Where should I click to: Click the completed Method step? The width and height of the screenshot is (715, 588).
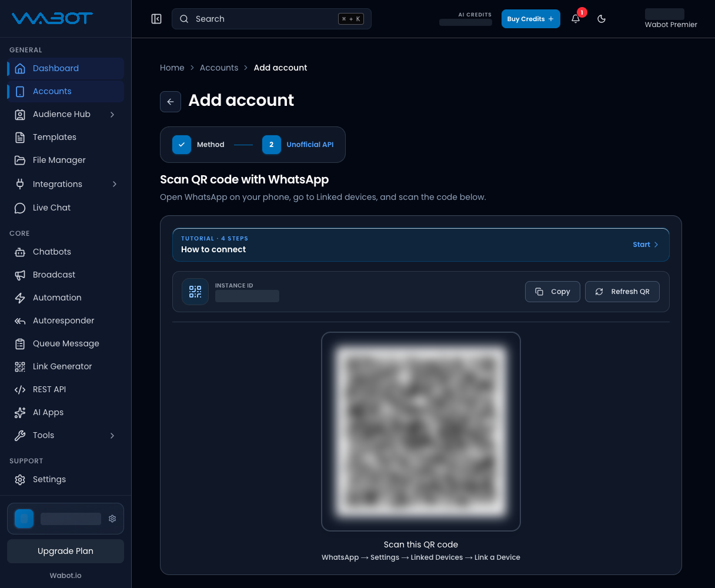click(198, 145)
